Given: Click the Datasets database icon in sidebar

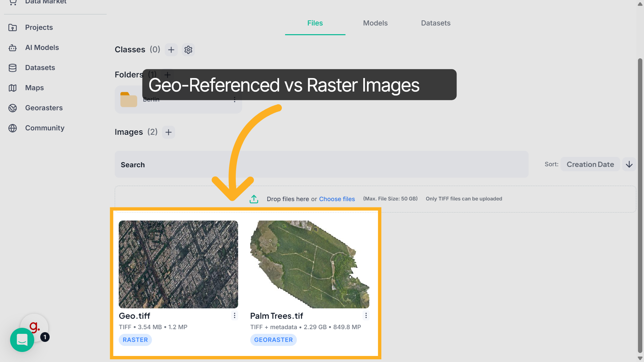Looking at the screenshot, I should [x=13, y=68].
